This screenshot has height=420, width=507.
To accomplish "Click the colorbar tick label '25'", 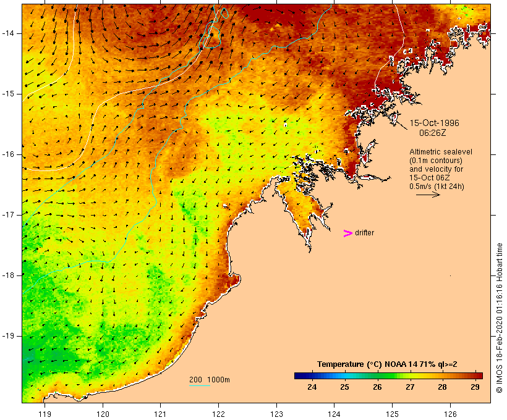I will tap(344, 387).
